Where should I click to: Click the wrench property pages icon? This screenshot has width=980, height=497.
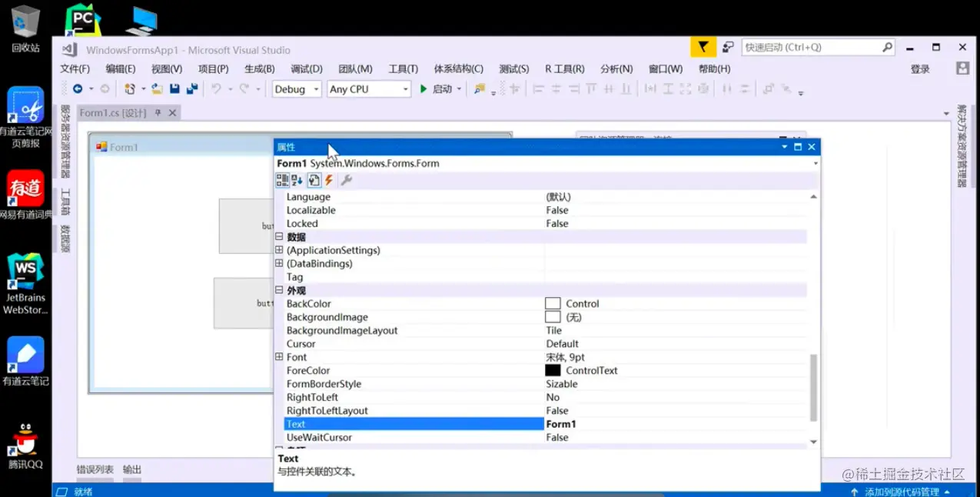pyautogui.click(x=347, y=180)
